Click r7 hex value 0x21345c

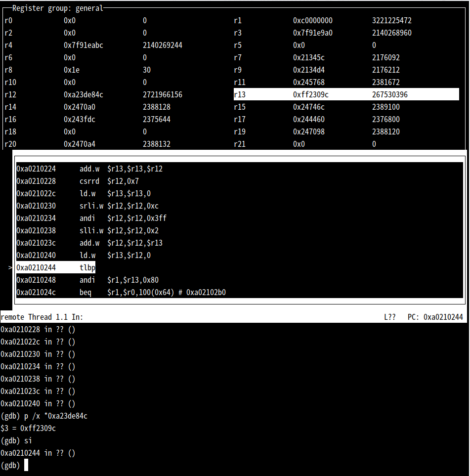click(x=308, y=58)
